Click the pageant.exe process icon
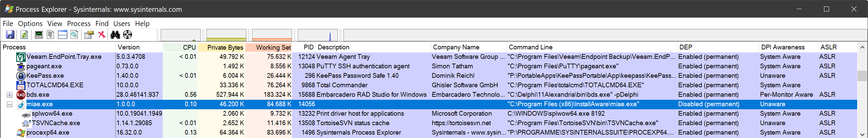The image size is (868, 138). [21, 66]
